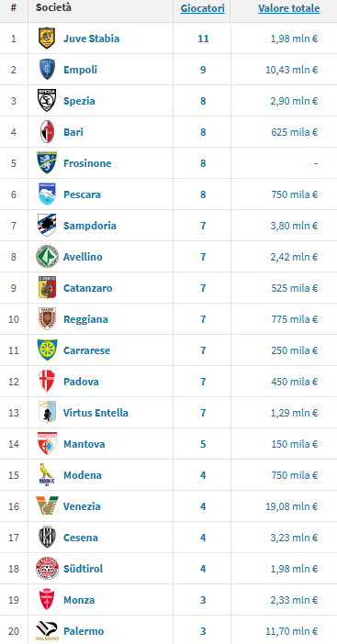337x644 pixels.
Task: Open the Virtus Entella team link
Action: (x=95, y=413)
